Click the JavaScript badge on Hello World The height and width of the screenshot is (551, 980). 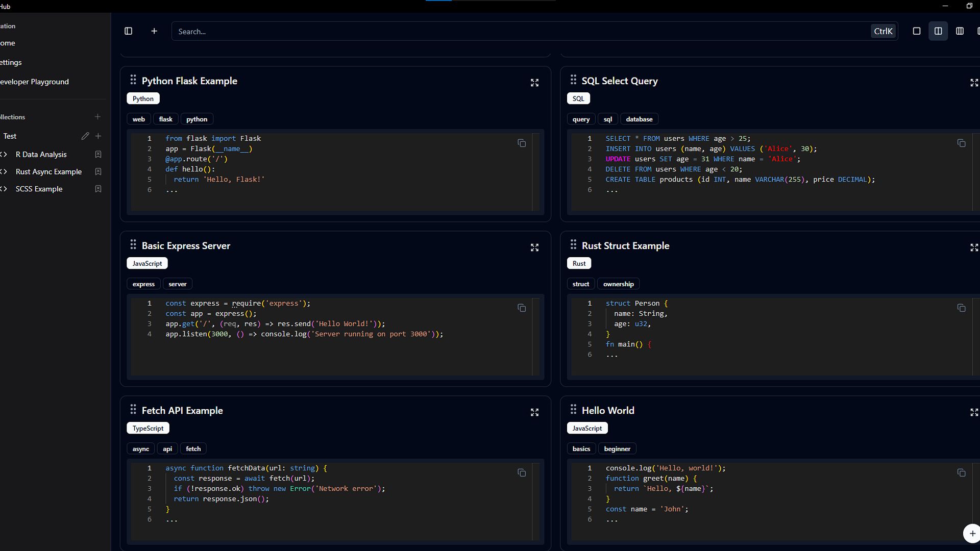click(587, 428)
